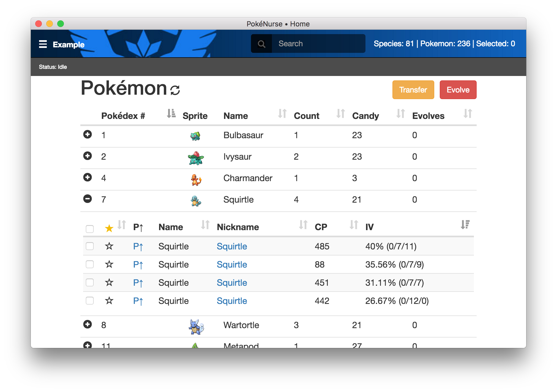The image size is (557, 392).
Task: Sort table by Candy column header
Action: click(x=365, y=116)
